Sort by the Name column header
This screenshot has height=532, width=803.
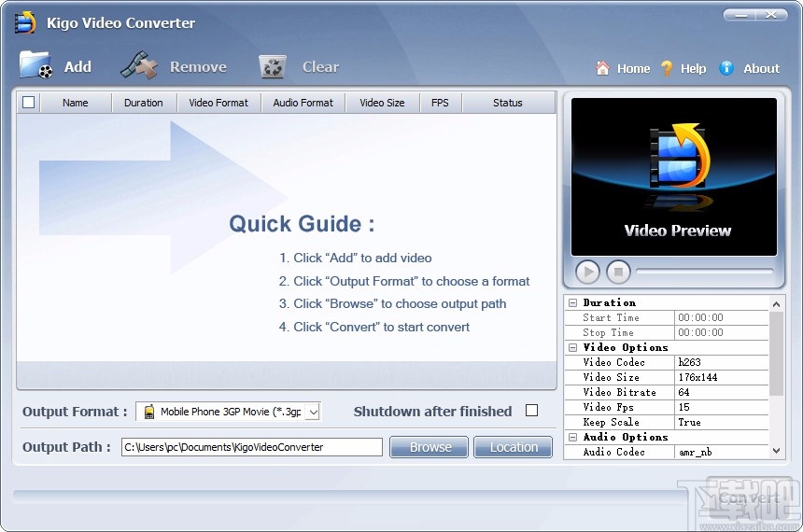[x=76, y=103]
